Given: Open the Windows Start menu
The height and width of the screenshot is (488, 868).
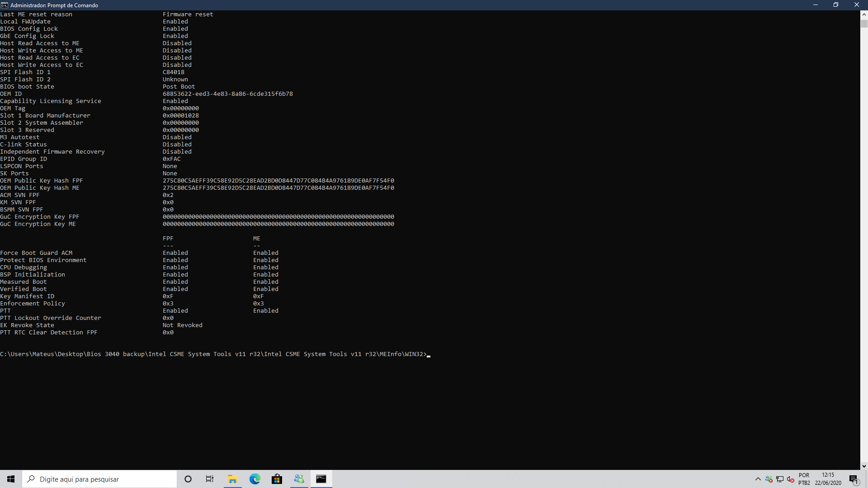Looking at the screenshot, I should coord(11,479).
